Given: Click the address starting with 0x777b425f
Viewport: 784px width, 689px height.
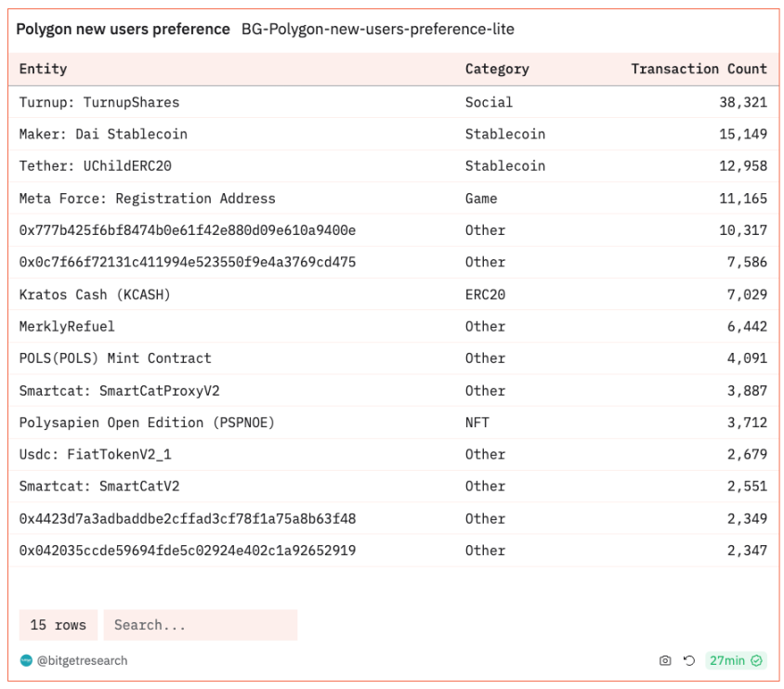Looking at the screenshot, I should pyautogui.click(x=187, y=230).
